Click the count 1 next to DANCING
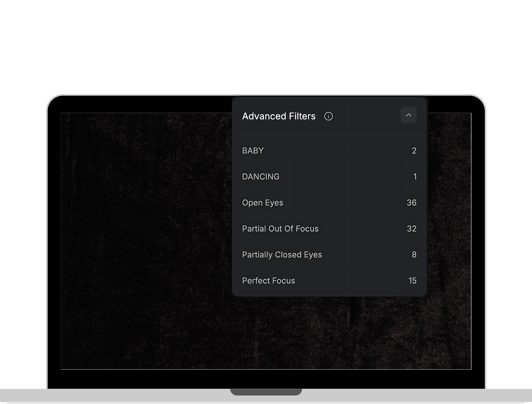 pyautogui.click(x=415, y=176)
